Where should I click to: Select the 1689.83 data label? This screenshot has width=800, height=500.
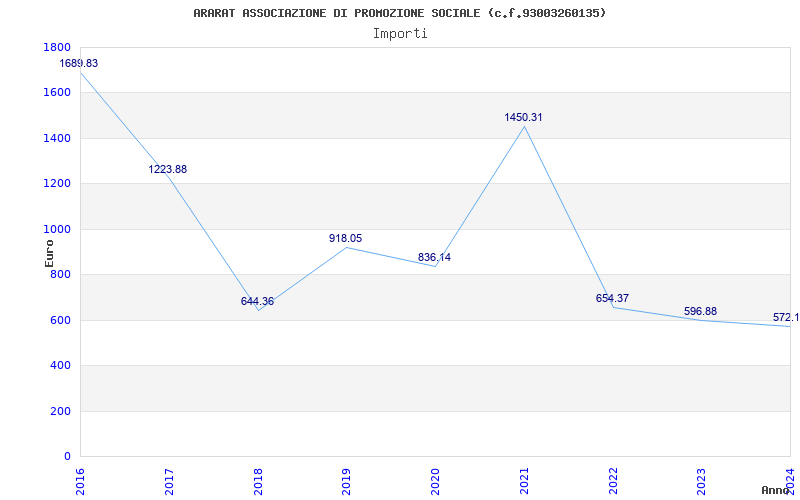(x=79, y=64)
